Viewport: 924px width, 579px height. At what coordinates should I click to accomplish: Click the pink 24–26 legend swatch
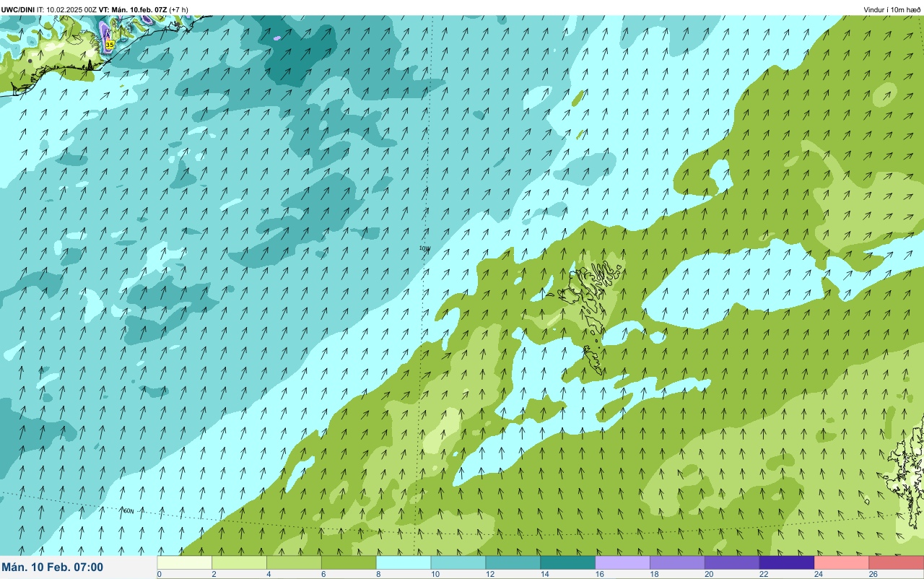842,562
